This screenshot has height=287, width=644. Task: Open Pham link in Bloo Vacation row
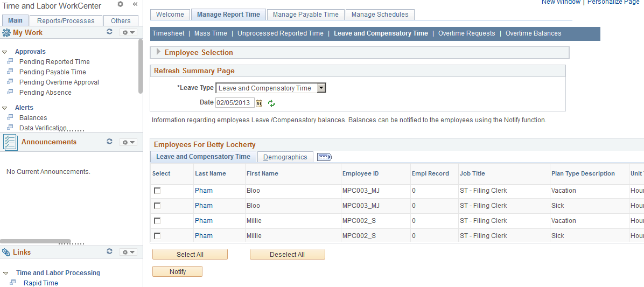pos(204,191)
